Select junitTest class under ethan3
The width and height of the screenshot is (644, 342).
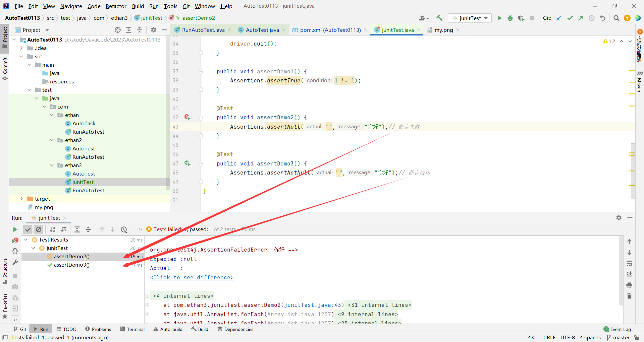click(x=83, y=182)
